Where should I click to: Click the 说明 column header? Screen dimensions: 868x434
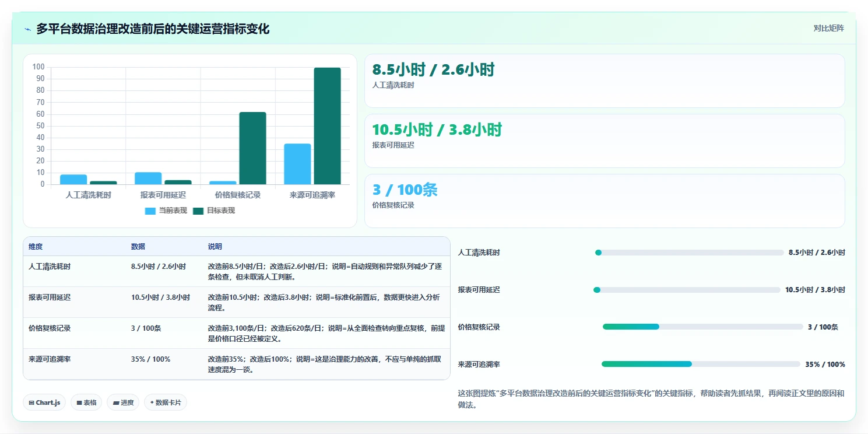coord(215,247)
